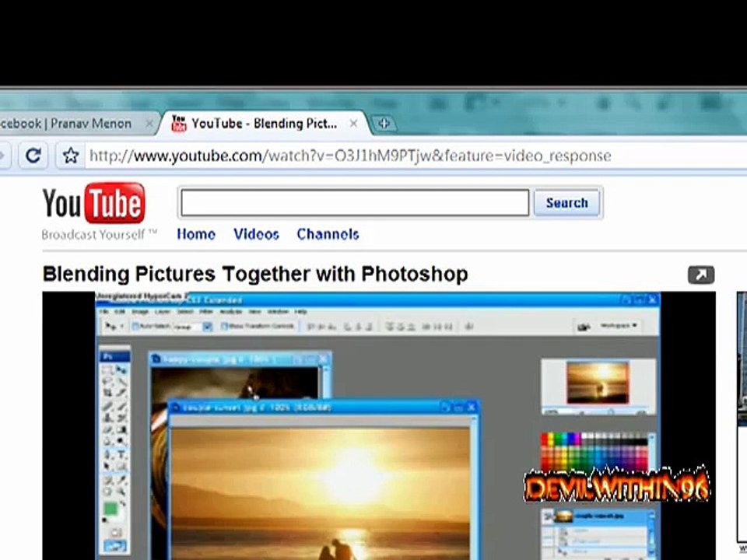Select the video title "Blending Pictures Together with Photoshop"
747x560 pixels.
coord(255,275)
